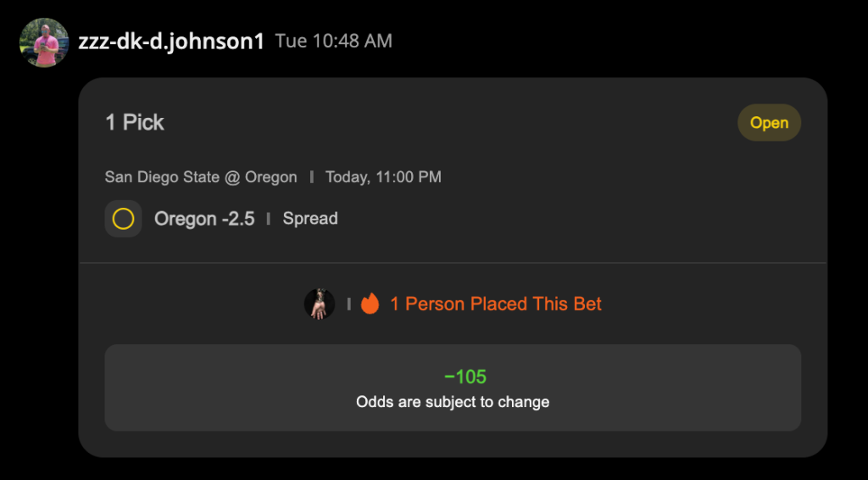The image size is (868, 480).
Task: Click the Odds are subject to change notice
Action: click(x=453, y=402)
